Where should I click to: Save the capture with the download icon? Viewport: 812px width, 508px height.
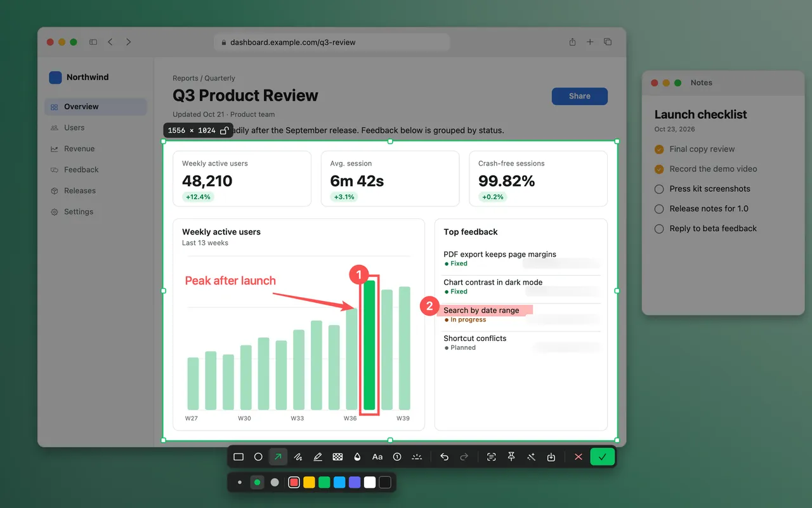pos(551,457)
